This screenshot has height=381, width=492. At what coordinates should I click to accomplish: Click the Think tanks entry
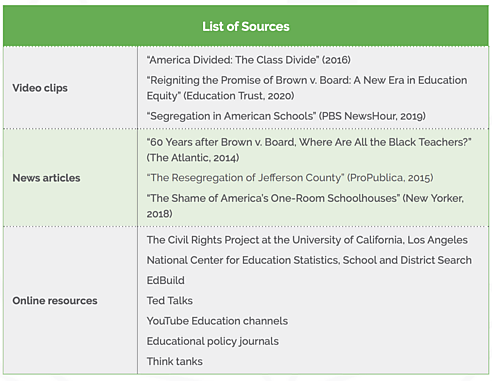pyautogui.click(x=175, y=361)
